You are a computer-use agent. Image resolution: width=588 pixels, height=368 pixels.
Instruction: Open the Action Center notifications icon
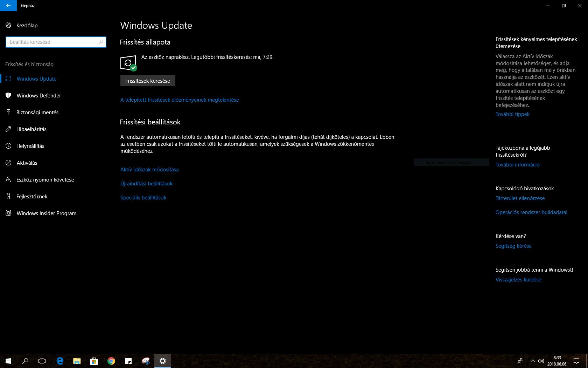[x=576, y=361]
